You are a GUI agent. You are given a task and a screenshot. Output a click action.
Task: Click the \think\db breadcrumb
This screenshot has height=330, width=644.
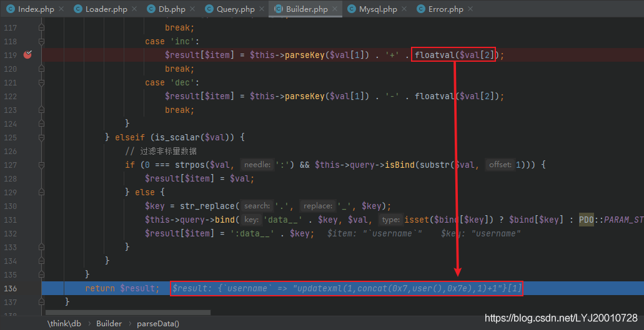click(64, 323)
